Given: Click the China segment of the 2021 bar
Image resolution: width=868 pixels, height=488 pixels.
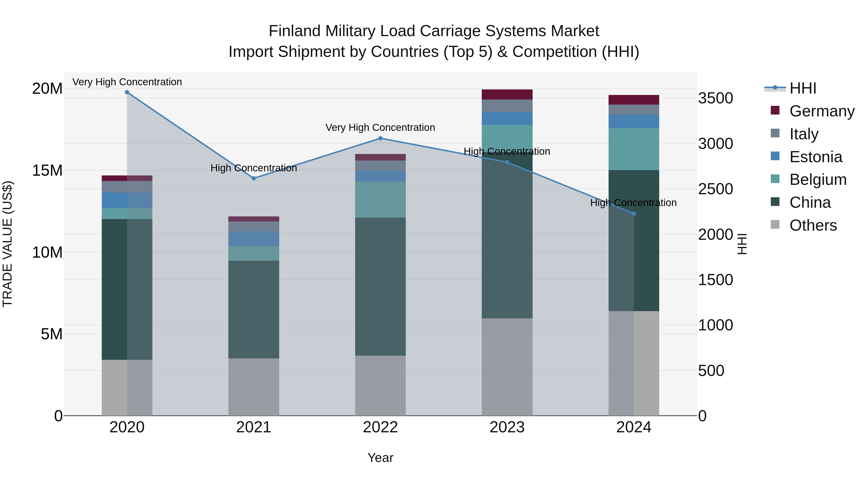Looking at the screenshot, I should [254, 309].
